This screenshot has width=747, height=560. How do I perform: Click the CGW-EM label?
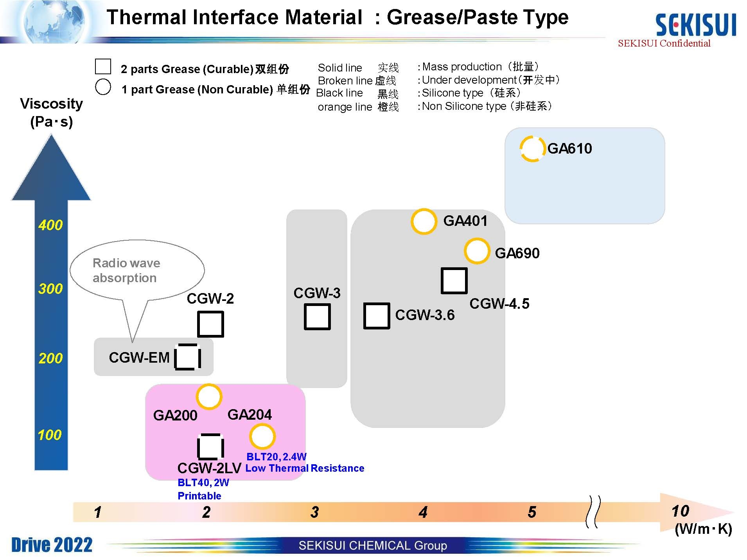(139, 358)
